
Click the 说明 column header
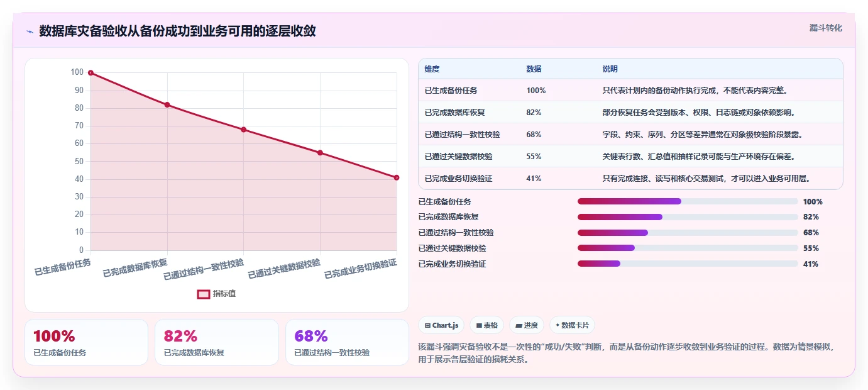tap(610, 69)
